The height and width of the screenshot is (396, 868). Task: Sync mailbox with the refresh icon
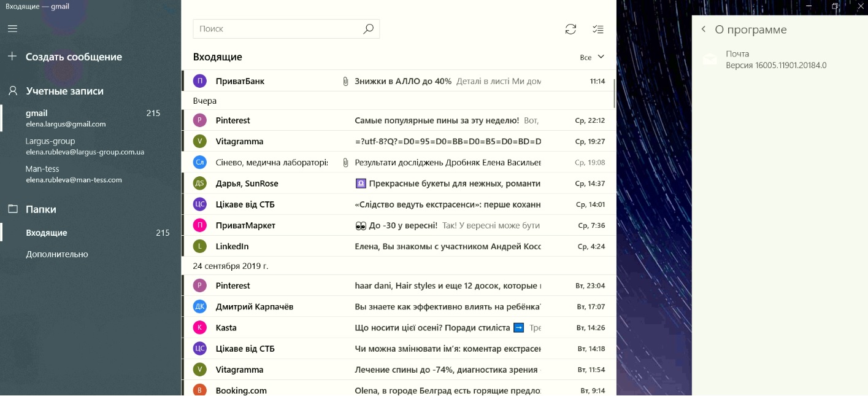570,29
